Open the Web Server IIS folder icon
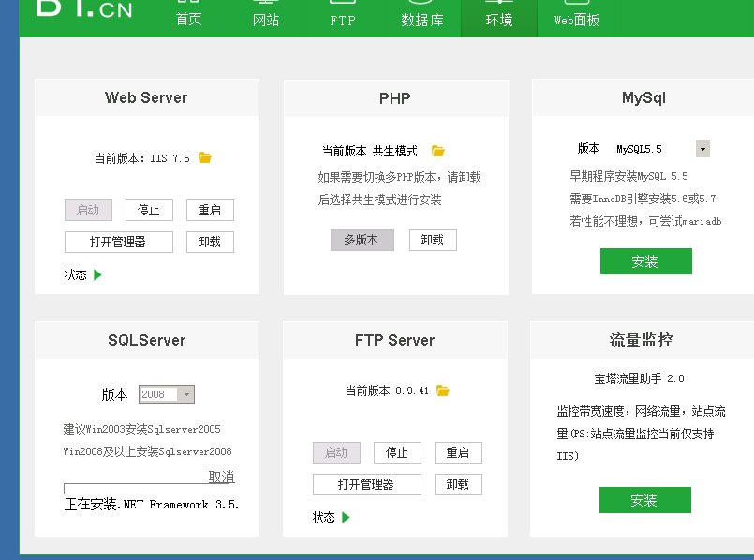754x560 pixels. (x=205, y=157)
